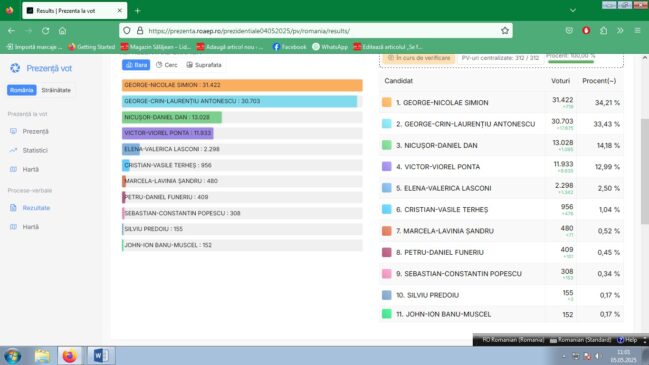Click the URL address bar field
649x365 pixels.
tap(316, 31)
